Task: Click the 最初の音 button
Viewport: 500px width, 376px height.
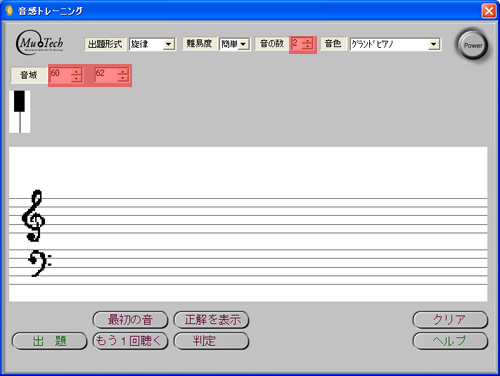Action: coord(130,320)
